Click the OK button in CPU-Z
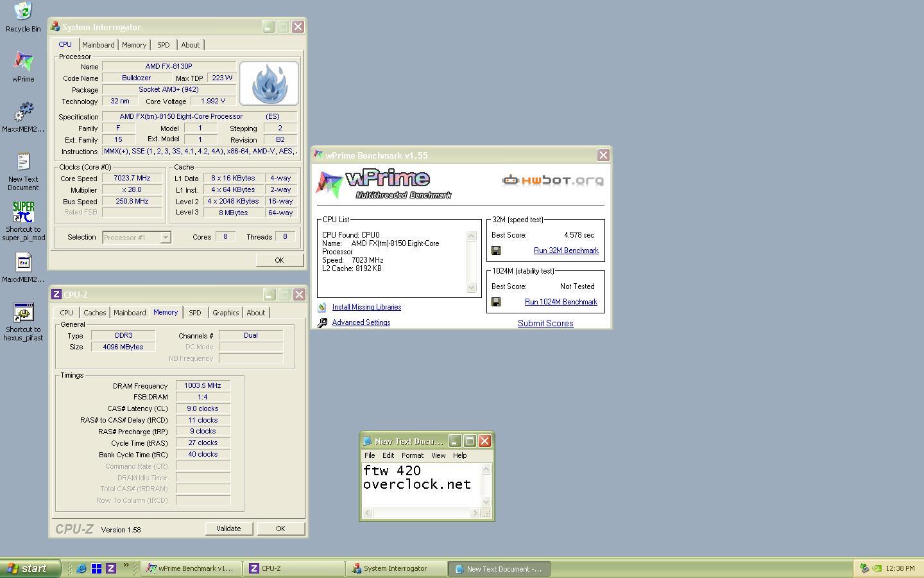 pos(280,529)
